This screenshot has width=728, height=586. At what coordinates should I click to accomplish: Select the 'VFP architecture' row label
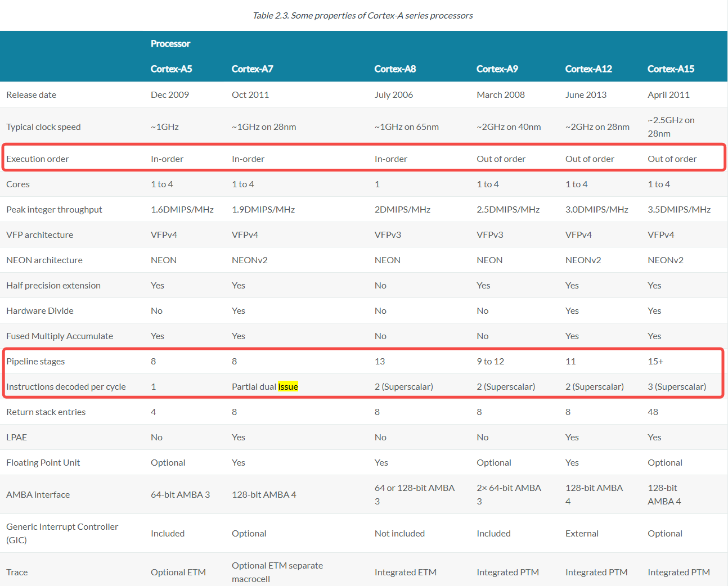tap(39, 235)
